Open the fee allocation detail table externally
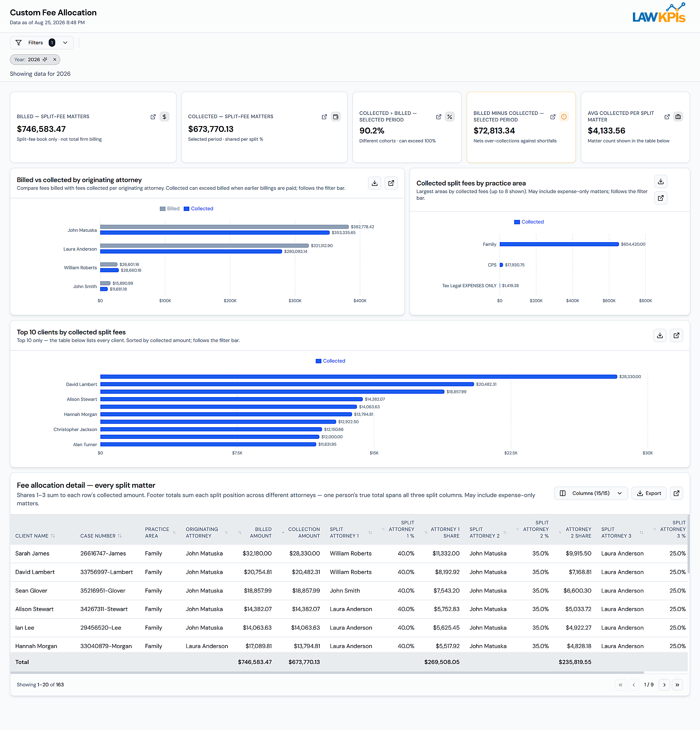 [x=676, y=493]
